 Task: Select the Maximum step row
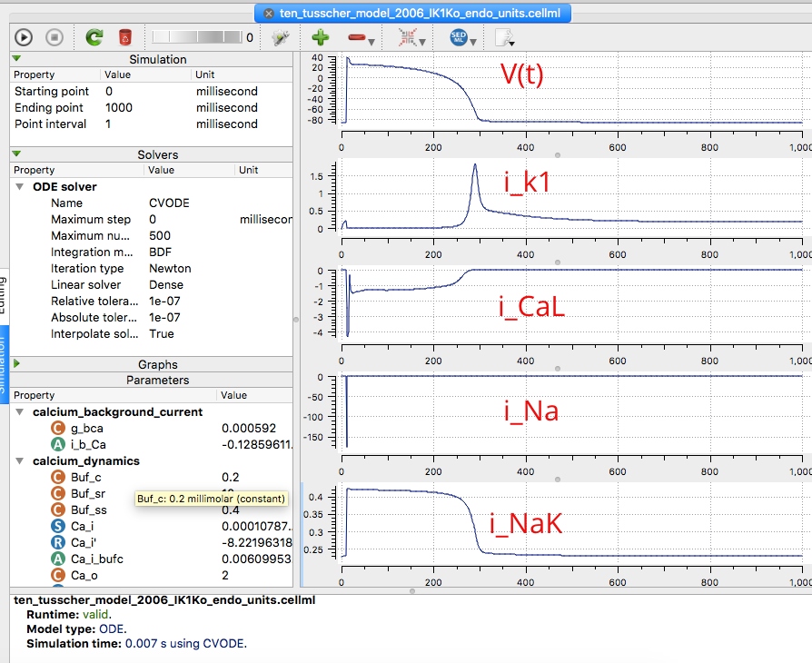coord(151,220)
